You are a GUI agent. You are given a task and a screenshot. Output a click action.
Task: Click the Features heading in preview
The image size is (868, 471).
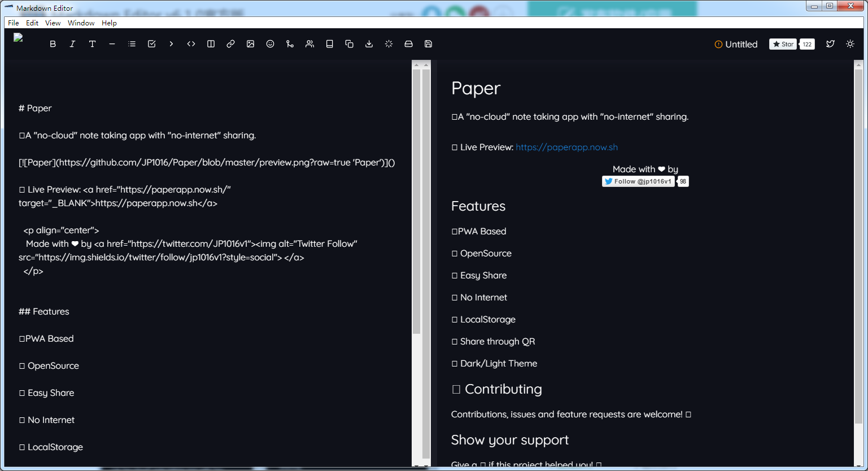click(x=478, y=206)
